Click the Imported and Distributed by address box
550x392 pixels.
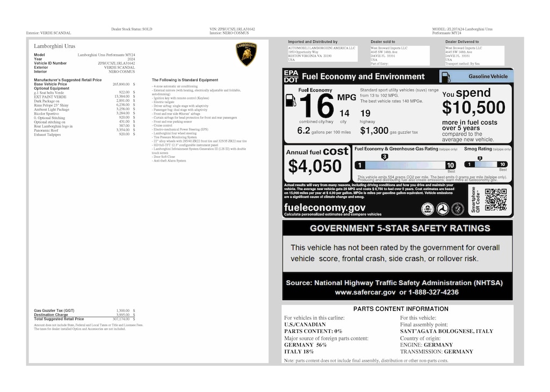(x=322, y=54)
